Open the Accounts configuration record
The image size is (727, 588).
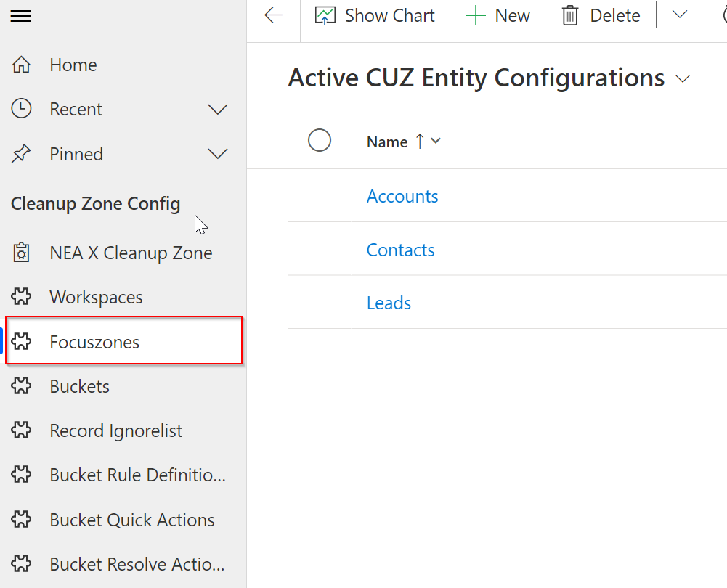[402, 196]
